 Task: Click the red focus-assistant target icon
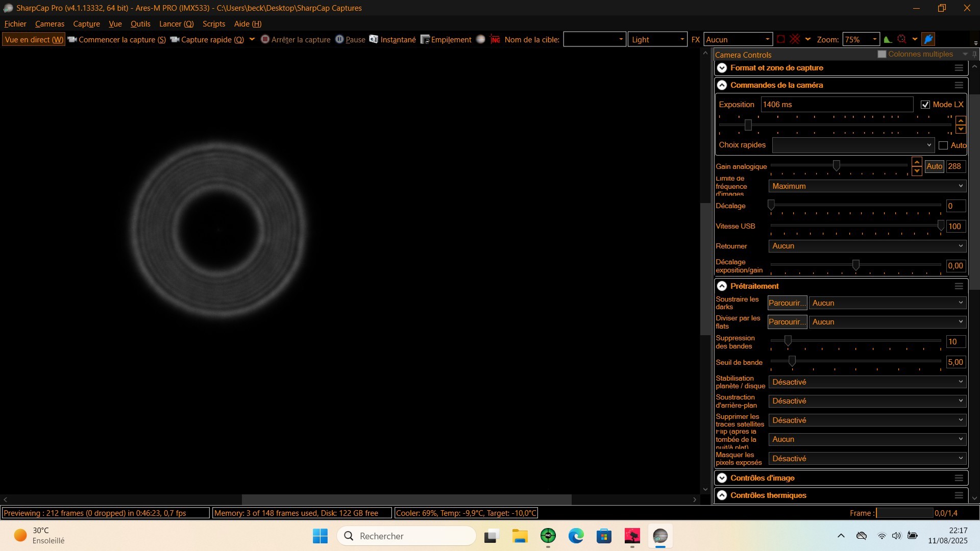(x=902, y=39)
